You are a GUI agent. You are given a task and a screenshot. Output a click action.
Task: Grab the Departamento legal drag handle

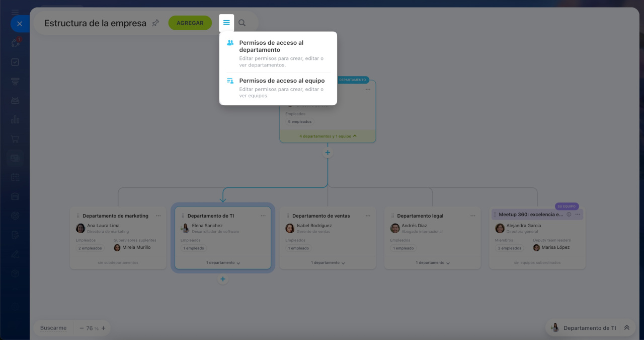coord(392,216)
